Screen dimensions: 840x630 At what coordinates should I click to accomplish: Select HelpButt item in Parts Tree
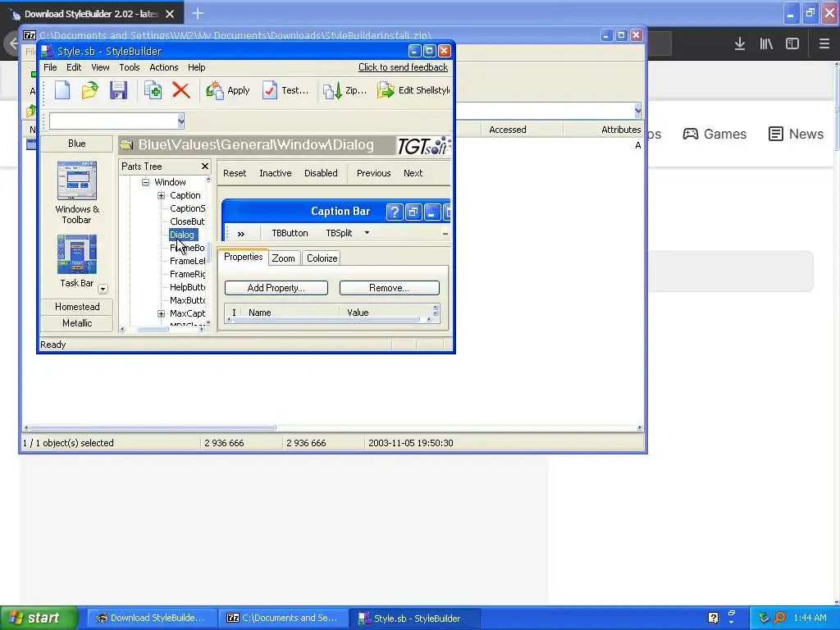click(187, 287)
